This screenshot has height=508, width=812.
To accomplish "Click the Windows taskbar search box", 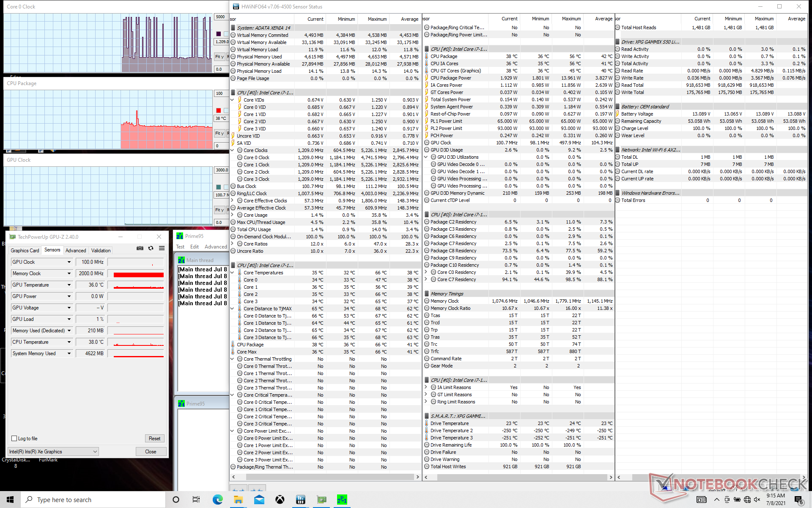I will coord(93,500).
